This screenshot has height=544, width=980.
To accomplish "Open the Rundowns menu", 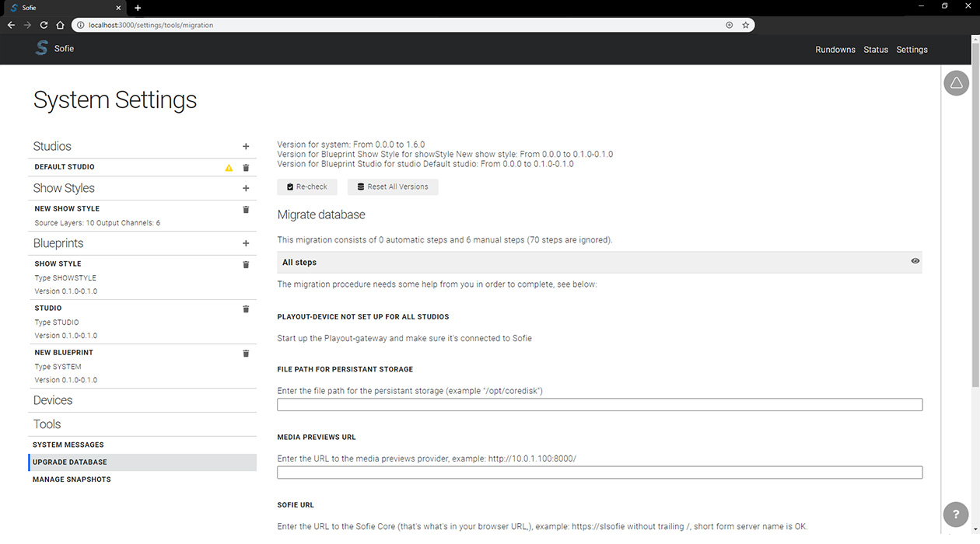I will click(835, 50).
